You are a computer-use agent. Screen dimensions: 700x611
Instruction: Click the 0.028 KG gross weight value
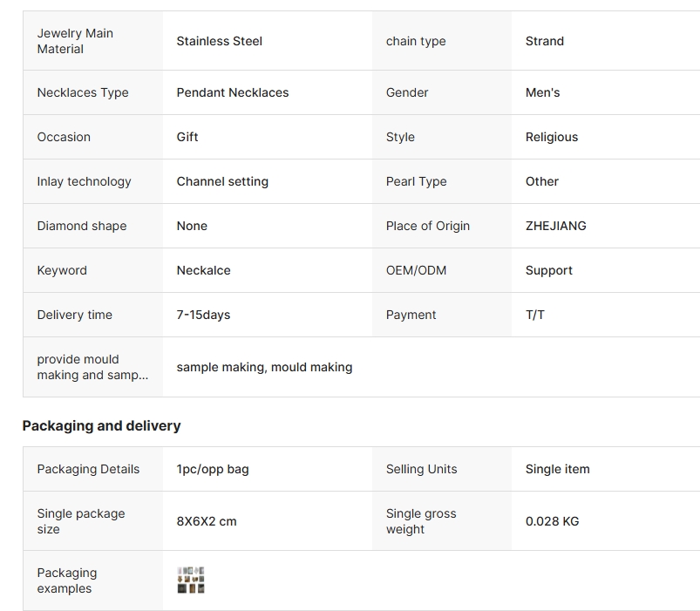(x=552, y=521)
